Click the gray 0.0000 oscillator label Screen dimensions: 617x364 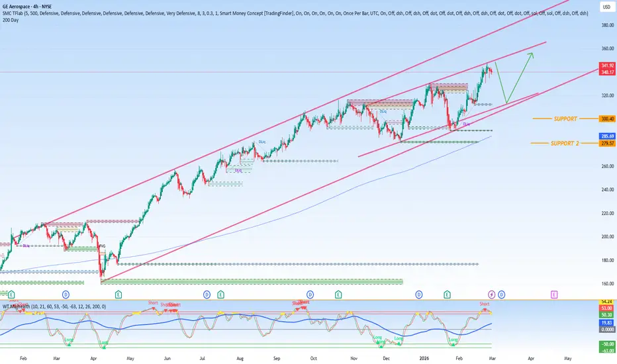607,330
